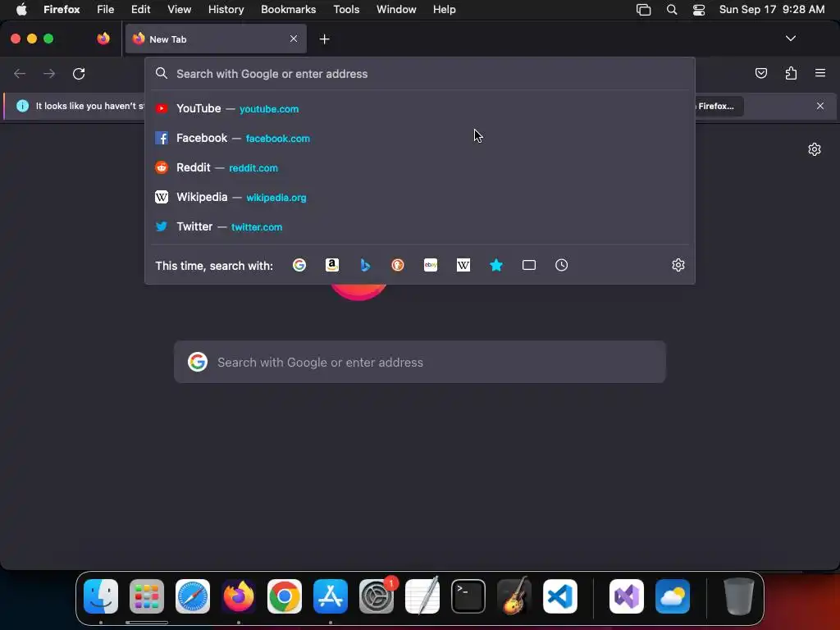The image size is (840, 630).
Task: Open search settings gear in dropdown
Action: tap(678, 265)
